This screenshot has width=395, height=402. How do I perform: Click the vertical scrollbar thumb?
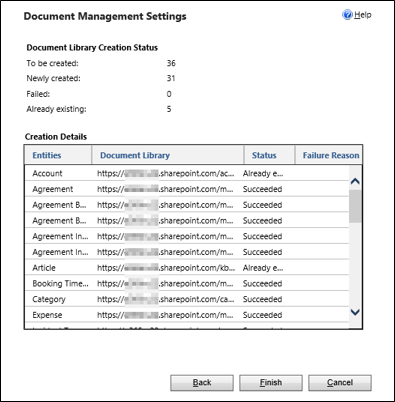(355, 206)
